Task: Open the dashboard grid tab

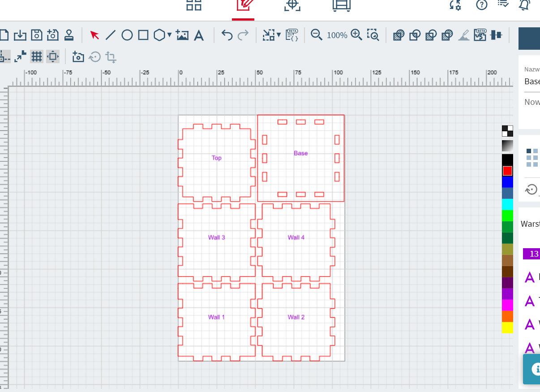Action: [194, 5]
